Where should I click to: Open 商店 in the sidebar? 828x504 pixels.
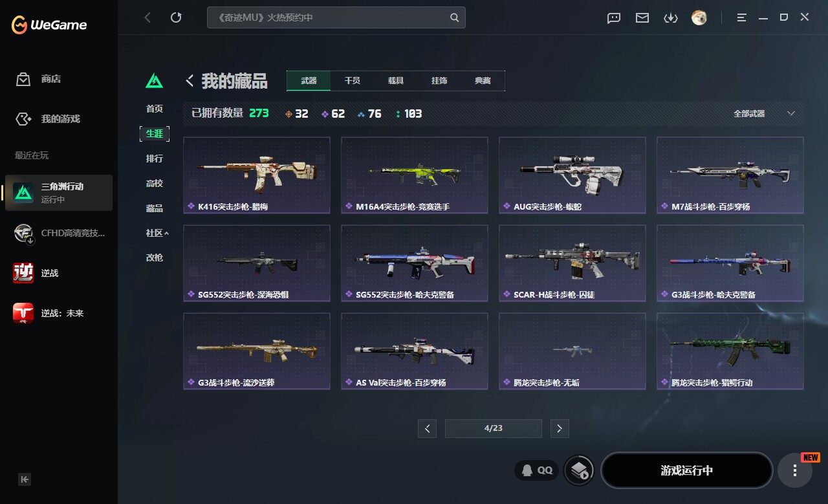click(x=50, y=79)
